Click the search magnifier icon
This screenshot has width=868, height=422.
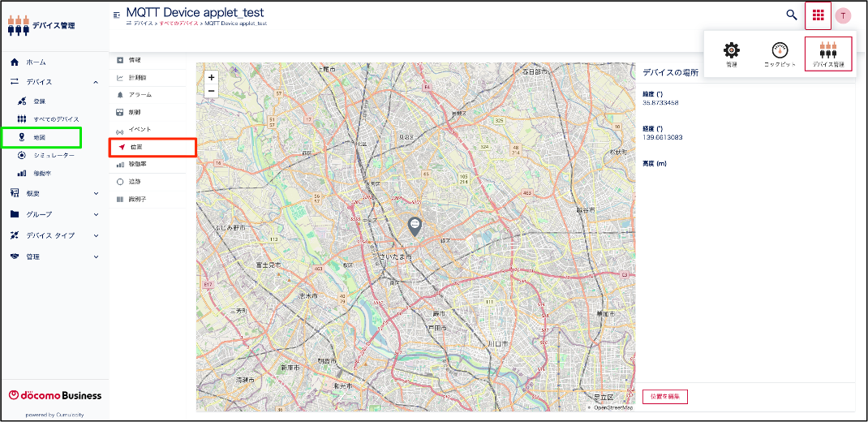pos(792,15)
